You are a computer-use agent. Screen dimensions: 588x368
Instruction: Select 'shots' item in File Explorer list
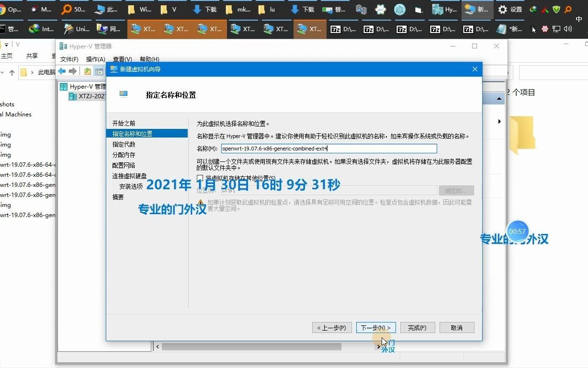point(7,104)
